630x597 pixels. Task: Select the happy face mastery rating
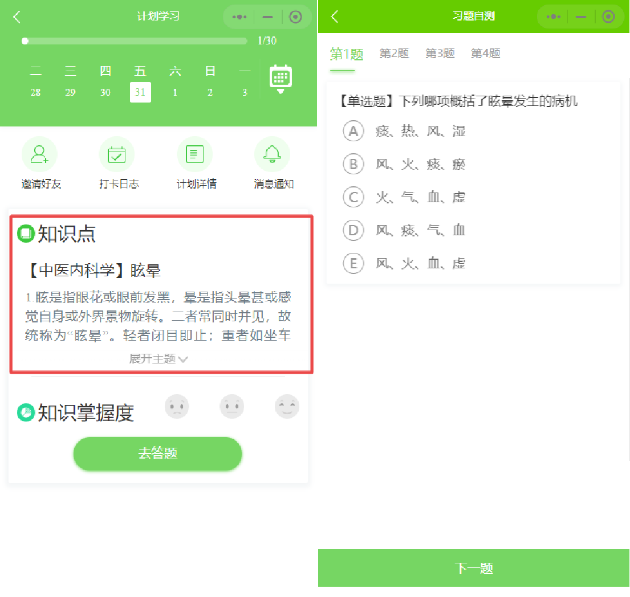point(287,407)
